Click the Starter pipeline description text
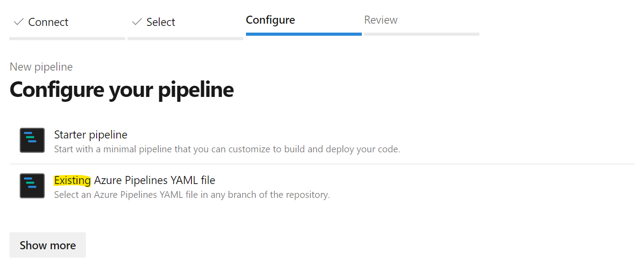 227,149
